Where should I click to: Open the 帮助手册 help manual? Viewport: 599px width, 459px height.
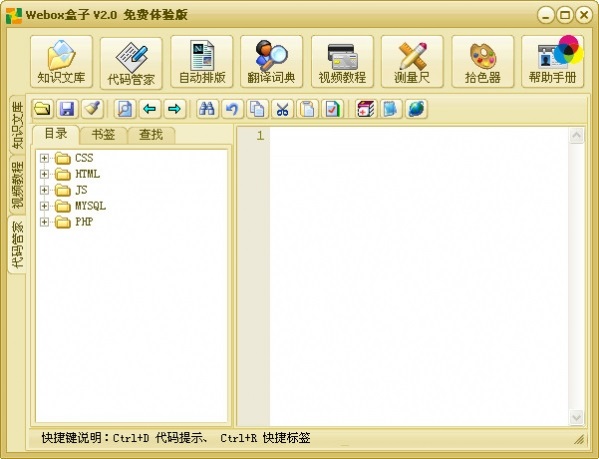coord(552,62)
